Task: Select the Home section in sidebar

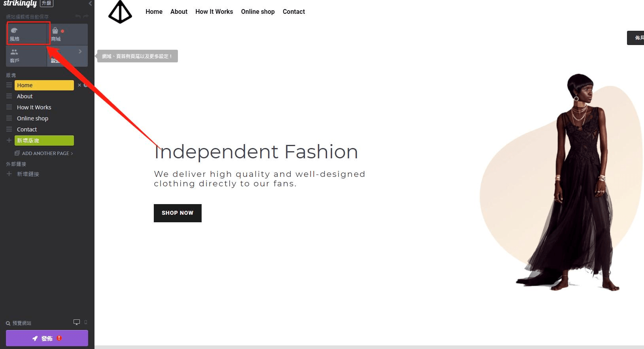Action: coord(44,85)
